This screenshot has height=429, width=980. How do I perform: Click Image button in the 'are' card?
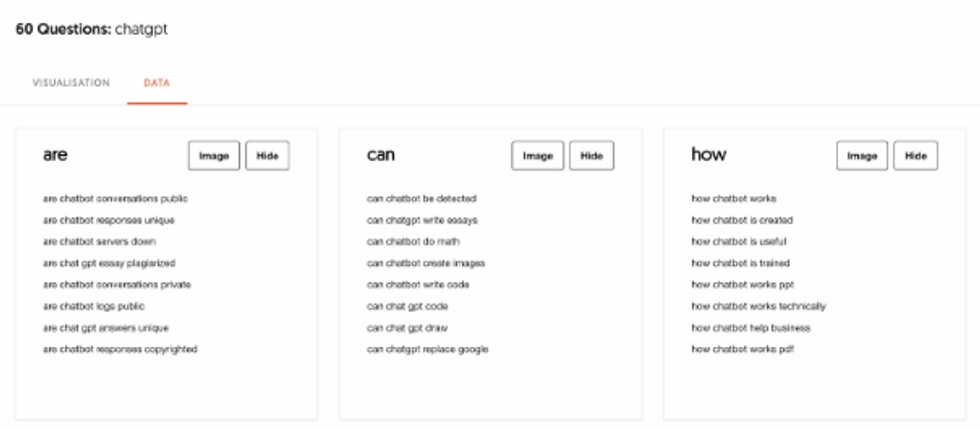214,156
